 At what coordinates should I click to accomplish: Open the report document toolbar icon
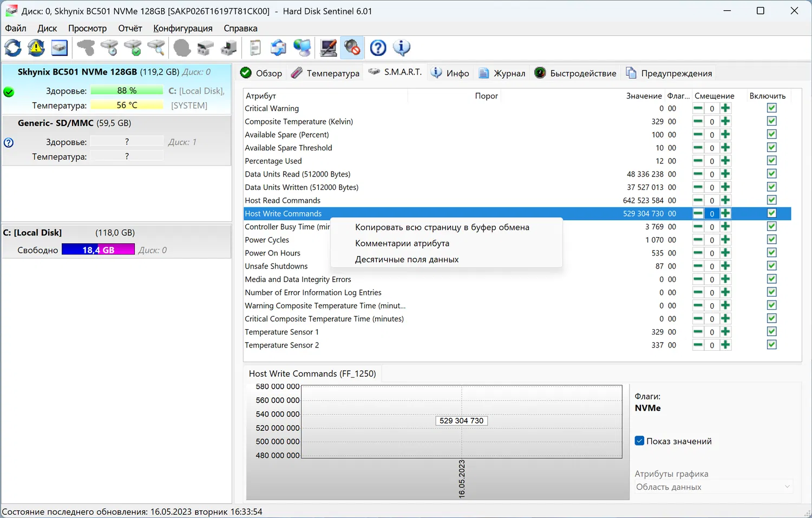click(x=255, y=48)
